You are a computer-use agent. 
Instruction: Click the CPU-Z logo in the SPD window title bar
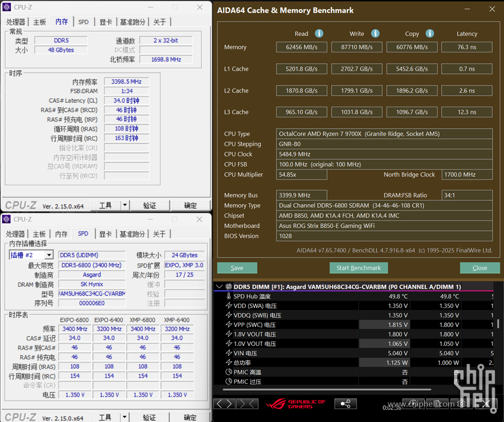point(6,219)
